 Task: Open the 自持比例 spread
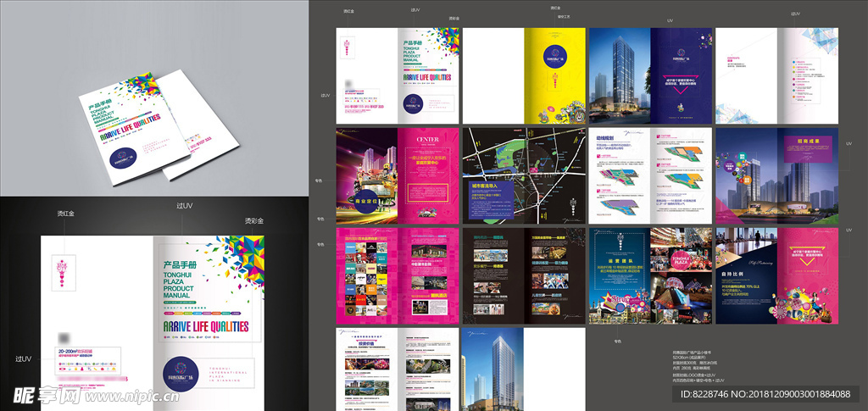click(776, 275)
